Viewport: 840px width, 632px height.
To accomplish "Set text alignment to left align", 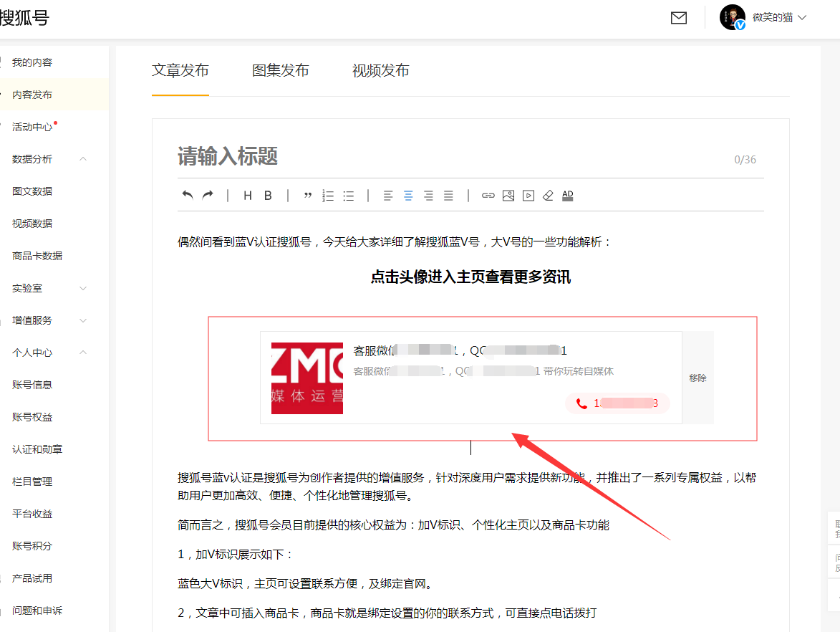I will point(387,195).
